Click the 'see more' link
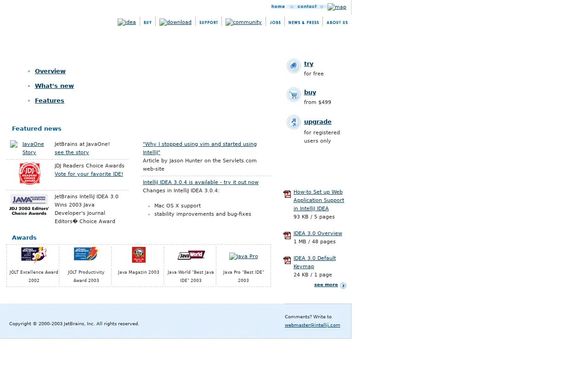The image size is (588, 368). pos(326,285)
